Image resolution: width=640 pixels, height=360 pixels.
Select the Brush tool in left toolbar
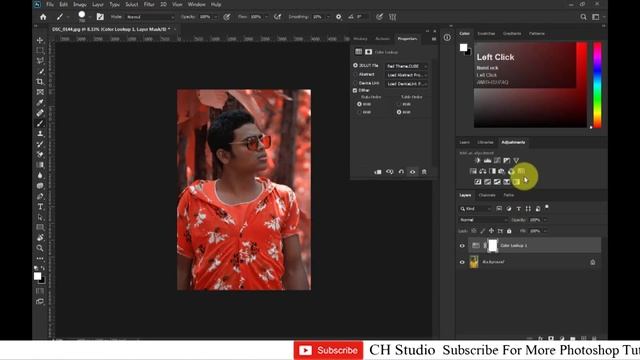40,123
